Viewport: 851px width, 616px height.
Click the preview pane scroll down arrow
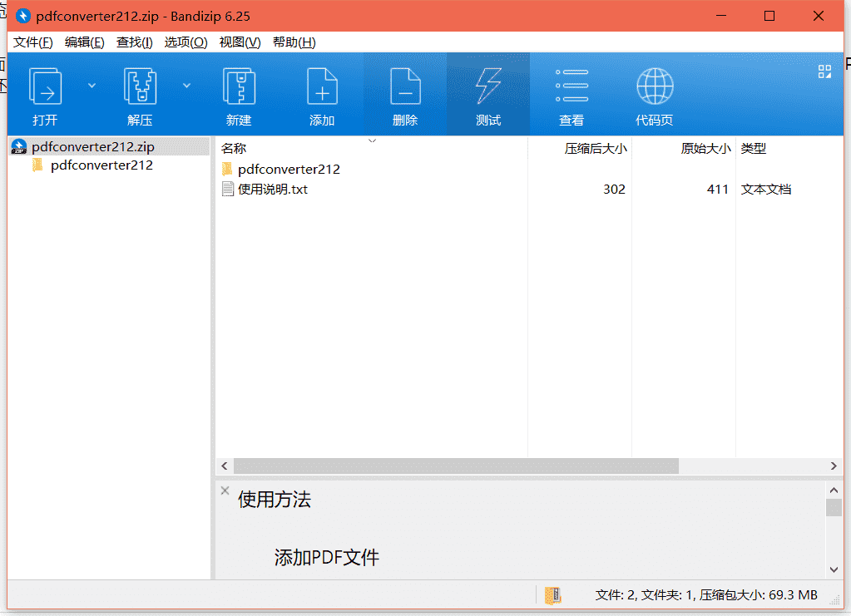(834, 570)
